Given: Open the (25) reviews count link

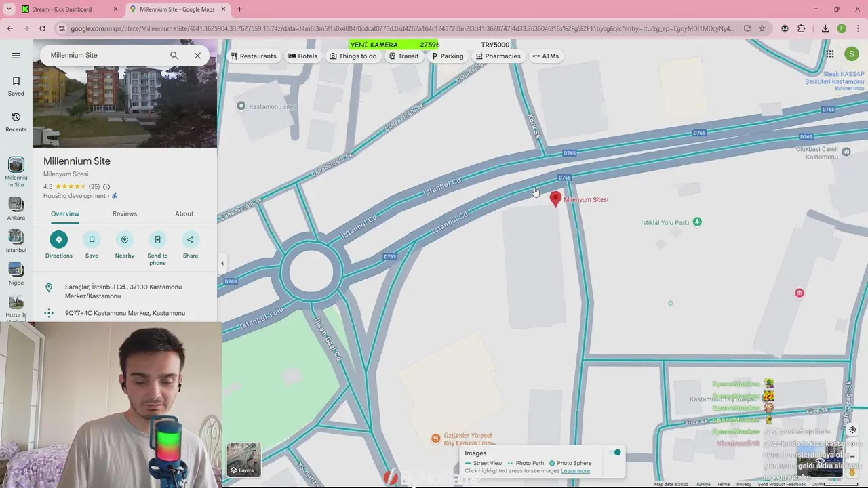Looking at the screenshot, I should 94,186.
